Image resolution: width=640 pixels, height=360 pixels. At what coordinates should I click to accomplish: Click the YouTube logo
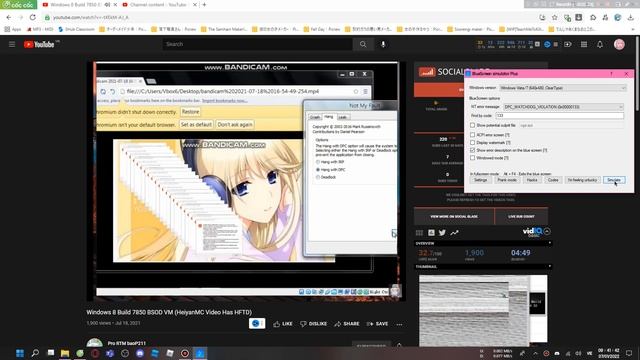39,44
